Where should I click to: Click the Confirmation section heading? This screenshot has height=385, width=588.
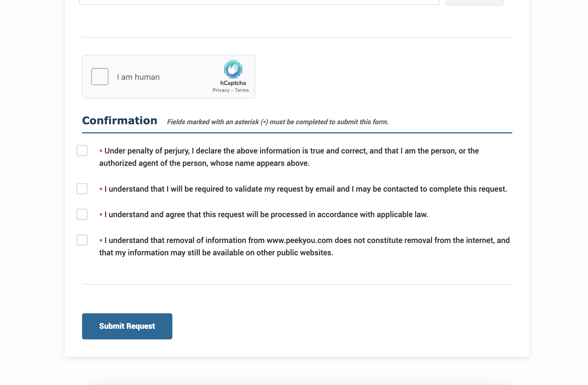120,121
